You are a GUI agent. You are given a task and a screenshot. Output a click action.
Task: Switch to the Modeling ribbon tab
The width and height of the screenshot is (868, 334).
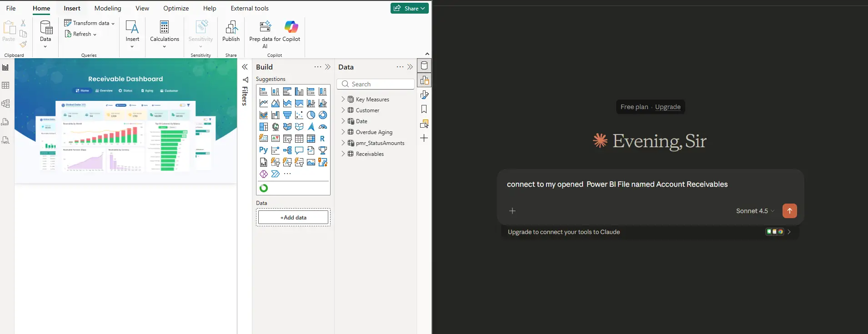coord(108,8)
